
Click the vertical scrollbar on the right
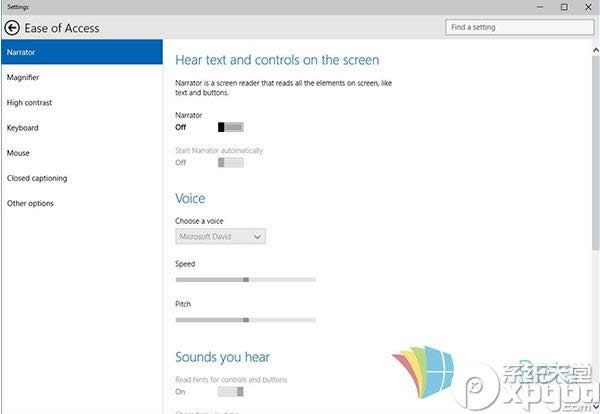coord(596,150)
